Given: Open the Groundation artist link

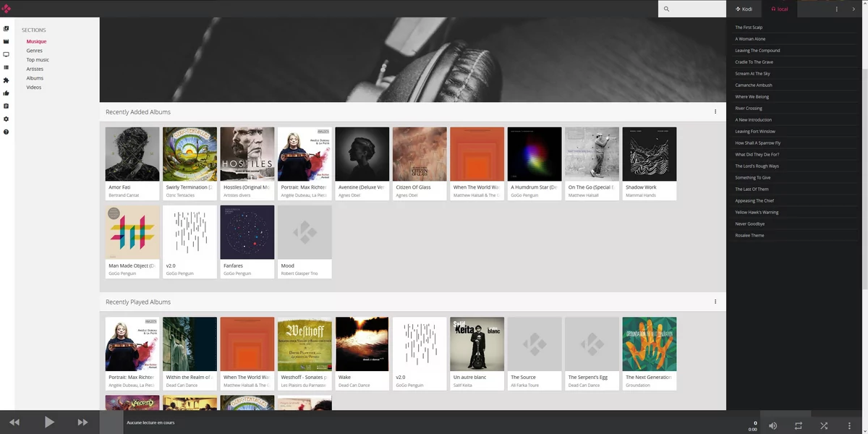Looking at the screenshot, I should pos(637,385).
